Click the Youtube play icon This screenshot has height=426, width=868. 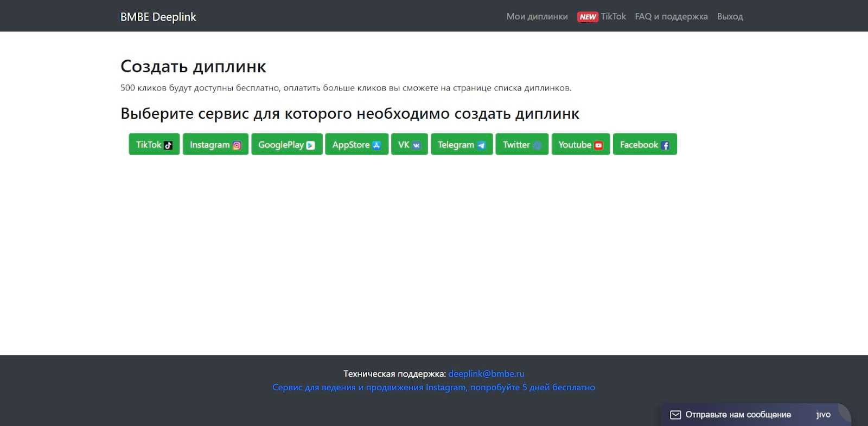pos(598,145)
